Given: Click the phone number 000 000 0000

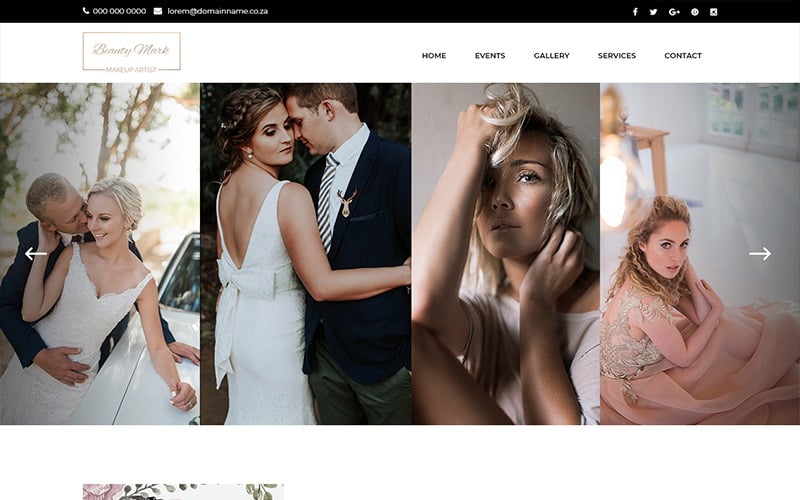Looking at the screenshot, I should [119, 11].
